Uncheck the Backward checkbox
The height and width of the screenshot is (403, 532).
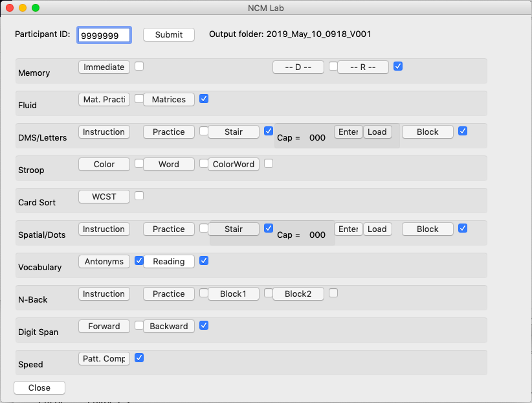[x=204, y=325]
